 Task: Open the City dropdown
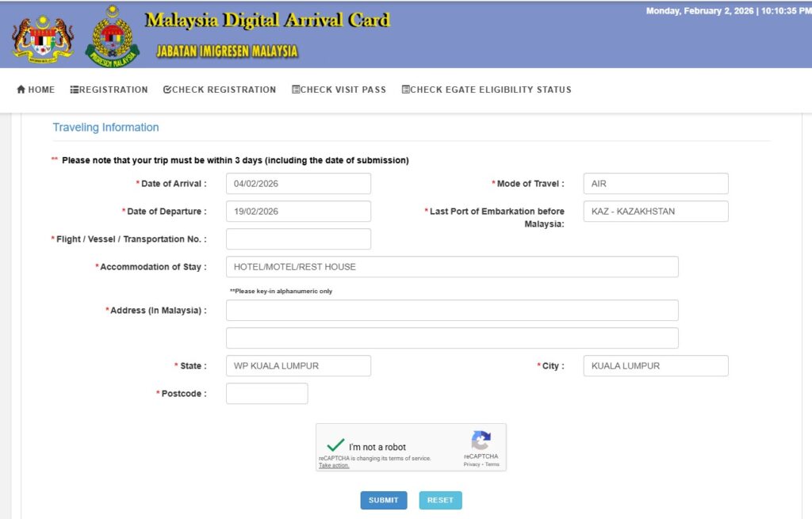click(655, 366)
